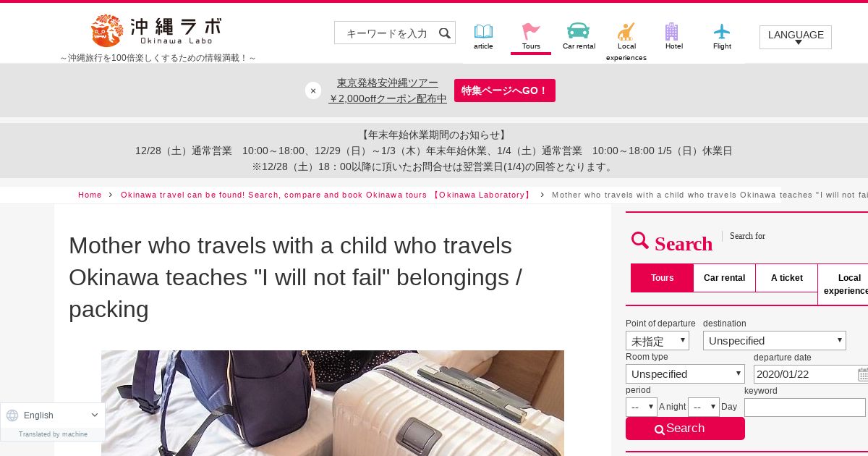868x456 pixels.
Task: Dismiss the Tokyo tour coupon banner
Action: click(x=313, y=90)
